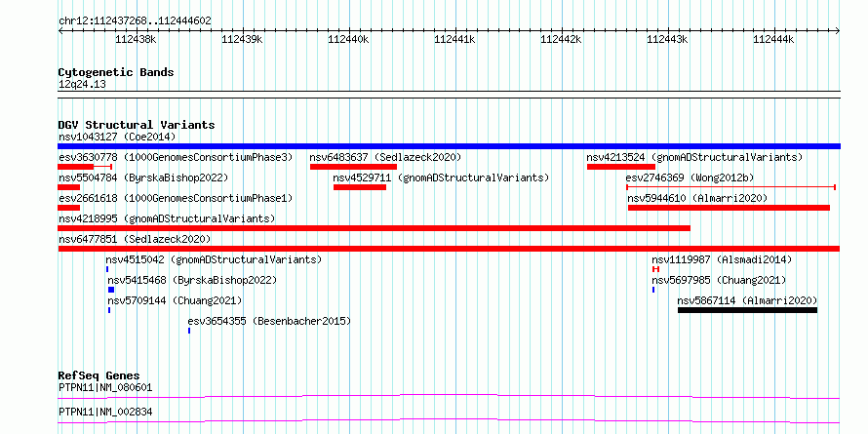Click ruler position 112441k
868x434 pixels.
click(454, 39)
